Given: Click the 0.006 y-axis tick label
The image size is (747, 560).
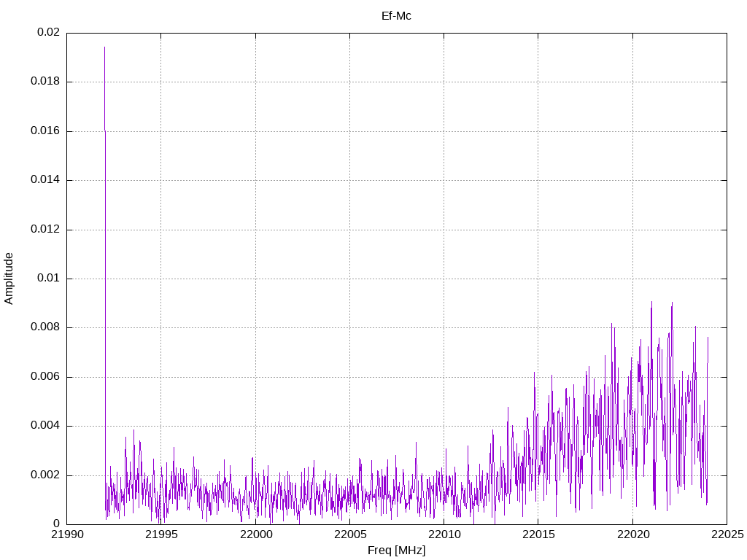Looking at the screenshot, I should pos(45,377).
